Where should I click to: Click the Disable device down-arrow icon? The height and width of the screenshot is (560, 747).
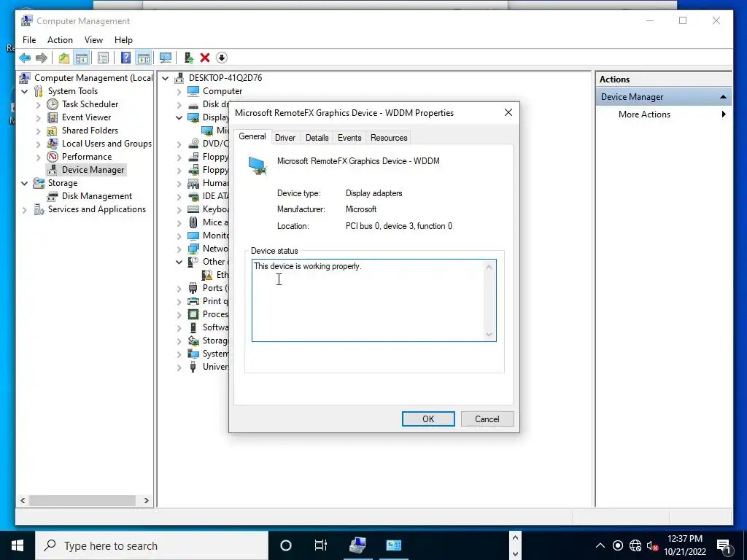(222, 58)
